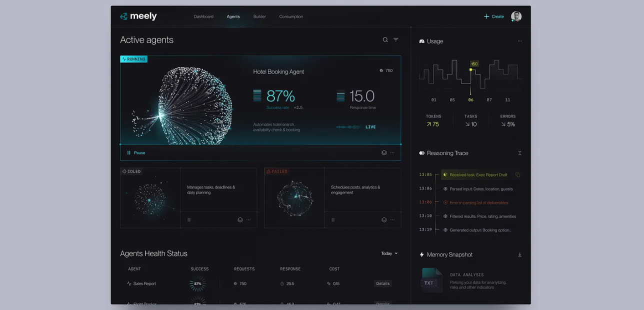The image size is (644, 310).
Task: Pause the Hotel Booking Agent
Action: [x=136, y=153]
